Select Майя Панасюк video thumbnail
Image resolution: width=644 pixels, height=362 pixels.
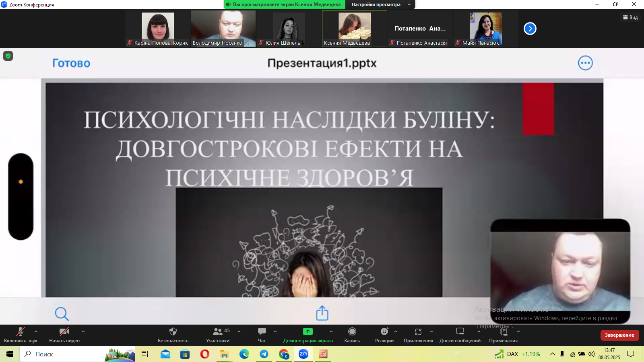tap(486, 29)
